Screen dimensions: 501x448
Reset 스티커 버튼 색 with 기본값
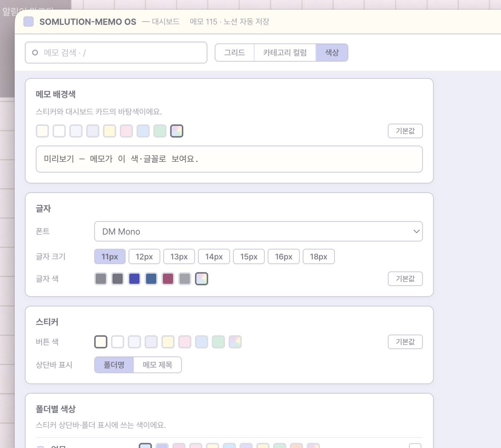coord(405,342)
